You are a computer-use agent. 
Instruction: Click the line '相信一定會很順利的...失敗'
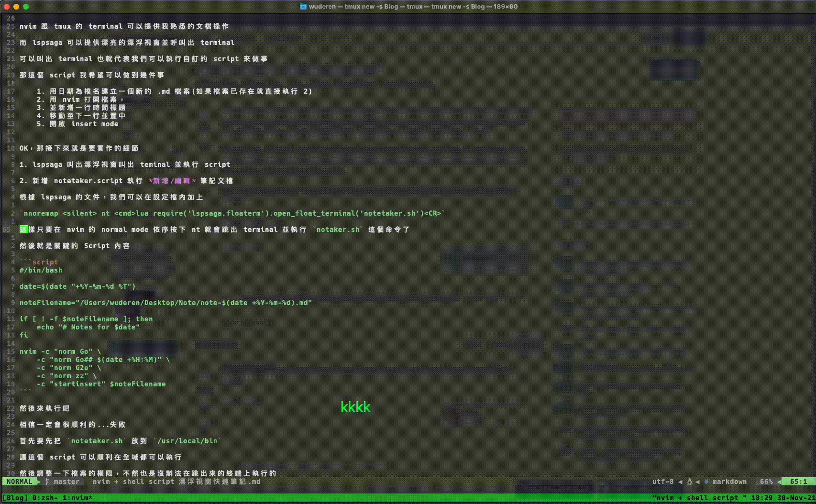click(x=72, y=425)
